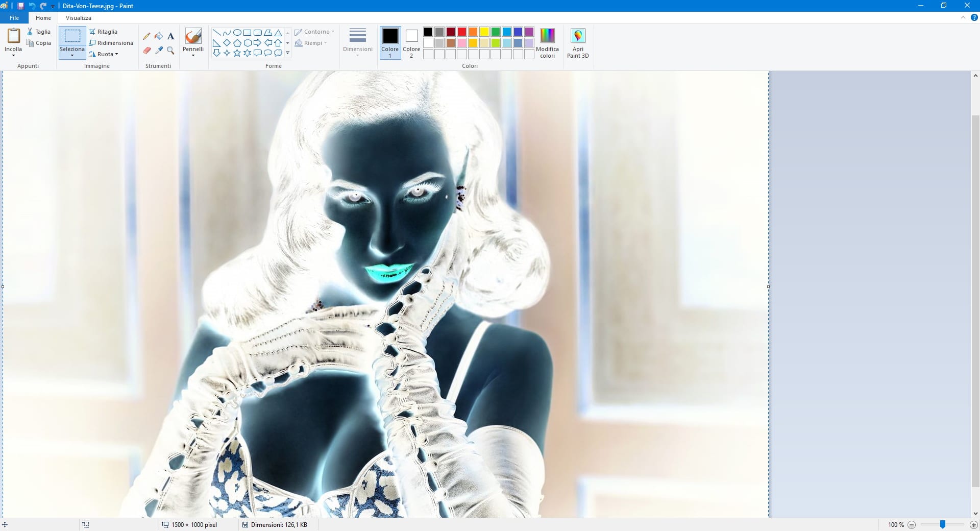Screen dimensions: 980x531
Task: Select the Fill with color bucket tool
Action: (159, 36)
